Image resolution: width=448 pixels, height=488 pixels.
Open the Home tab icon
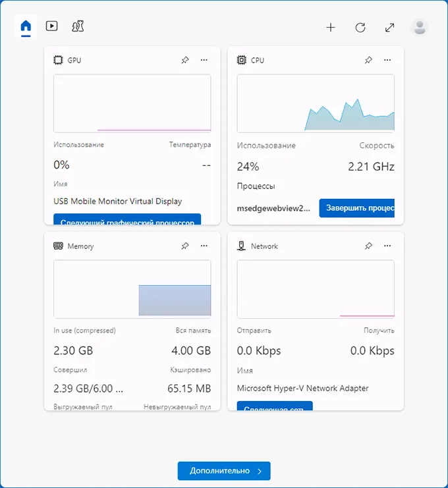26,26
